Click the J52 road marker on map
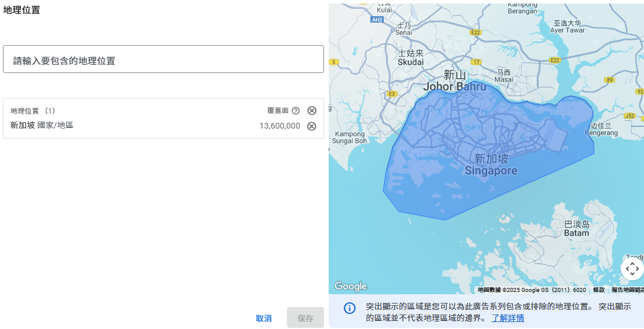Viewport: 644px width, 329px height. [630, 116]
